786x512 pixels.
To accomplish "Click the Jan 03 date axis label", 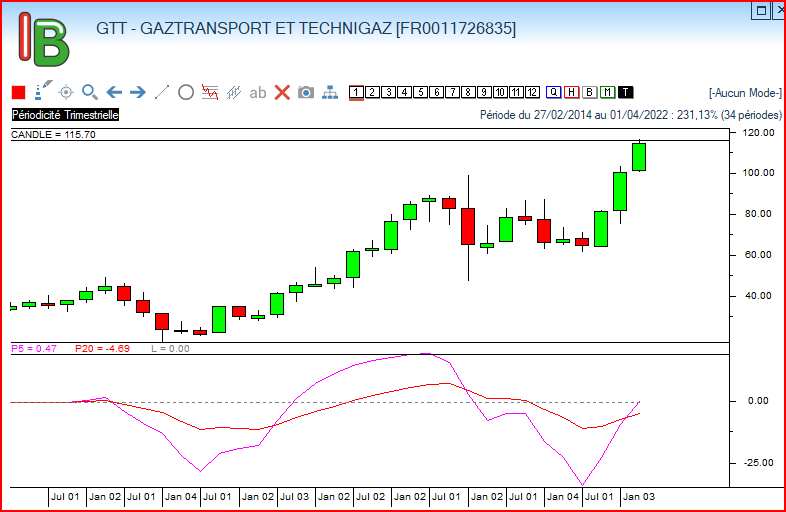I will (x=639, y=497).
